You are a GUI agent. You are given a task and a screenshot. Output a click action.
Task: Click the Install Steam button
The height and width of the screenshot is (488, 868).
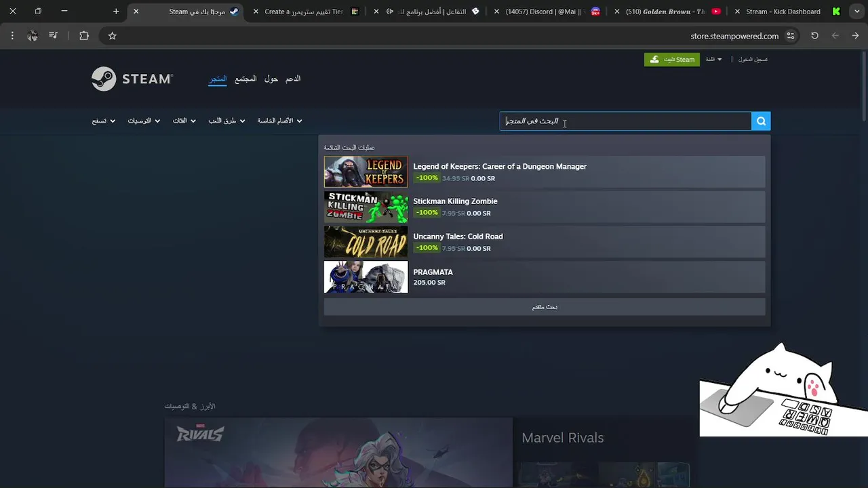coord(672,60)
